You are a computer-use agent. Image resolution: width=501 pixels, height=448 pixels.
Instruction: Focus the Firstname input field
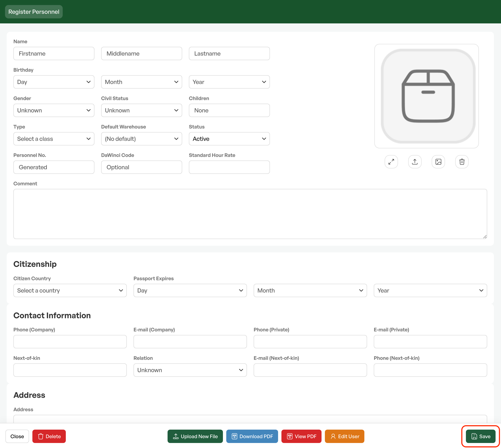coord(54,53)
